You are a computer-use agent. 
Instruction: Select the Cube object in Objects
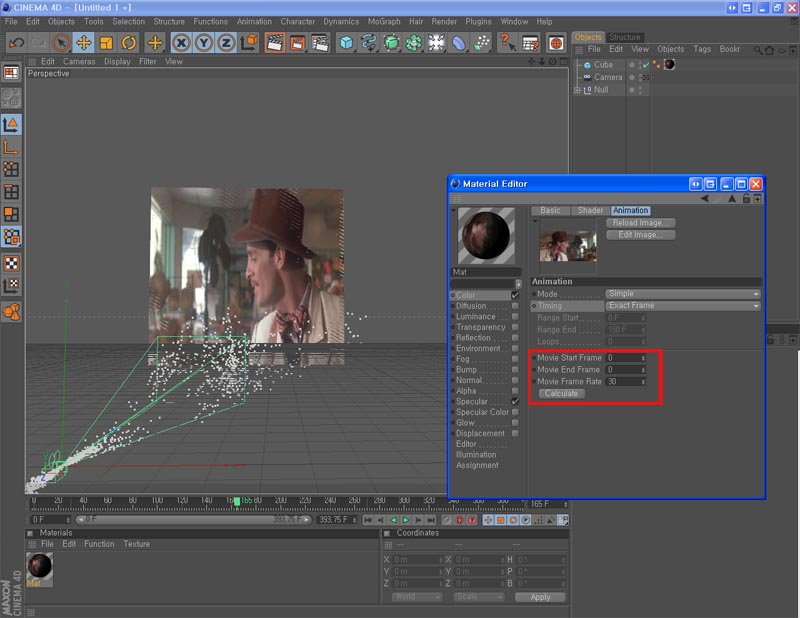click(603, 65)
